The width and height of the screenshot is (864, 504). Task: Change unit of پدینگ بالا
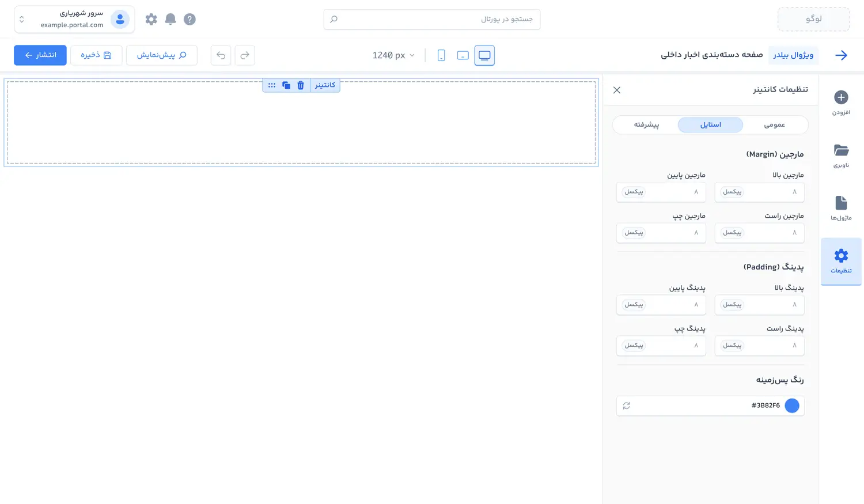[732, 305]
